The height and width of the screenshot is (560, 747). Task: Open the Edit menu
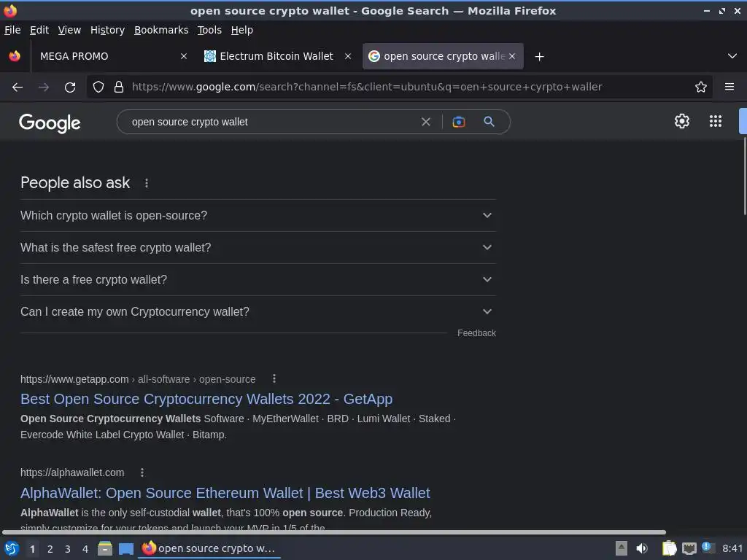[x=39, y=30]
